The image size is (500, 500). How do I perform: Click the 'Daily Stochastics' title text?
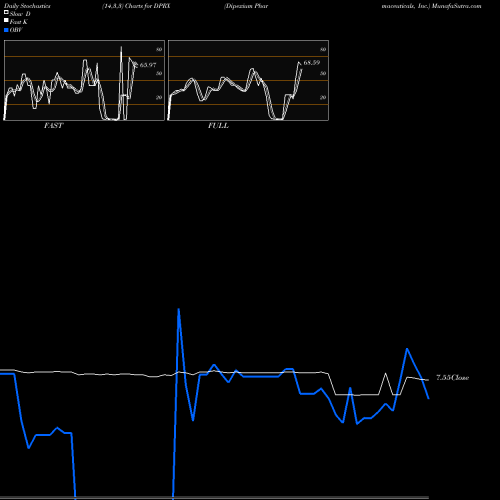27,6
